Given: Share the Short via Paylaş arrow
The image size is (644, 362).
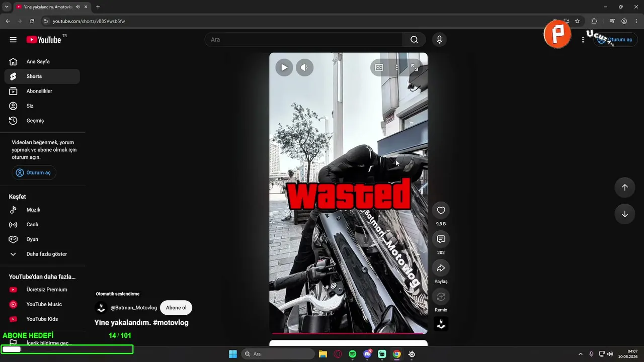Looking at the screenshot, I should pyautogui.click(x=441, y=268).
